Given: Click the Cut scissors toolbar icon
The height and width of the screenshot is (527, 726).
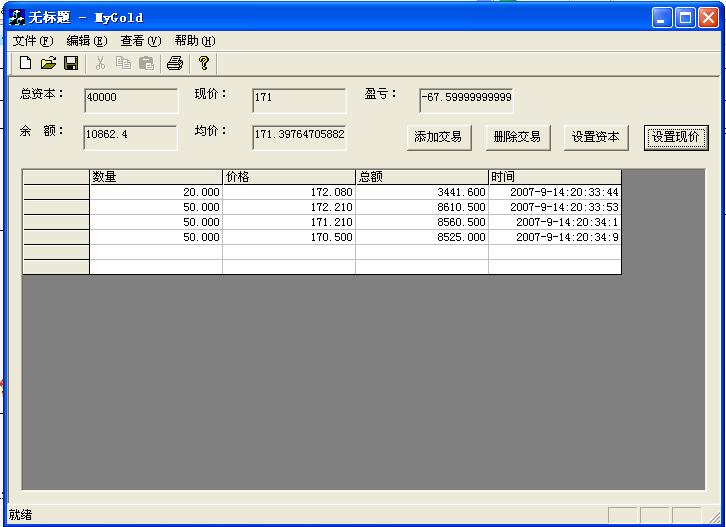Looking at the screenshot, I should click(100, 63).
